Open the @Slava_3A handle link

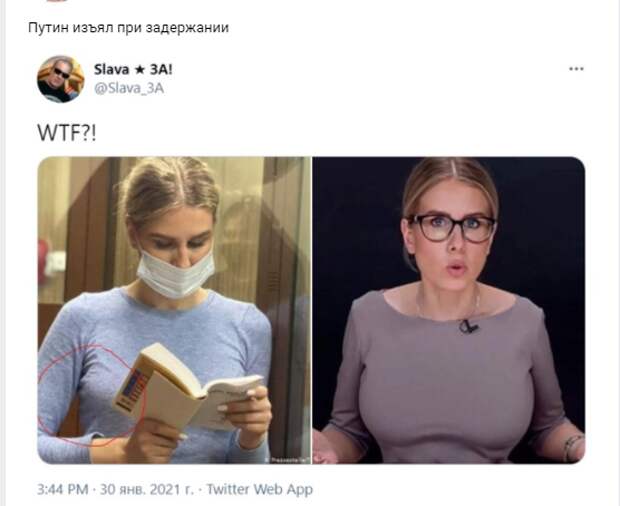click(x=129, y=88)
